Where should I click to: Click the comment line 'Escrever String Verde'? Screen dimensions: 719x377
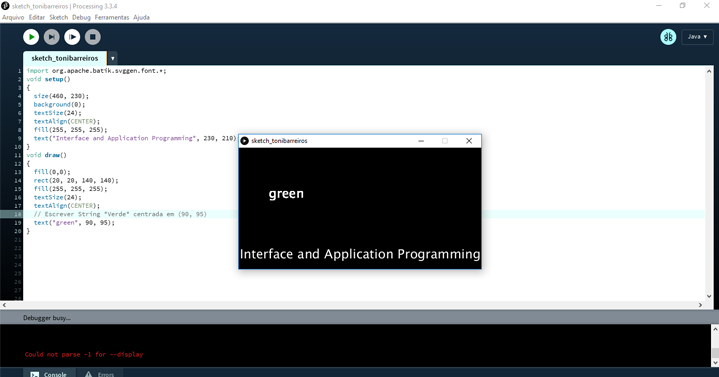click(x=120, y=214)
